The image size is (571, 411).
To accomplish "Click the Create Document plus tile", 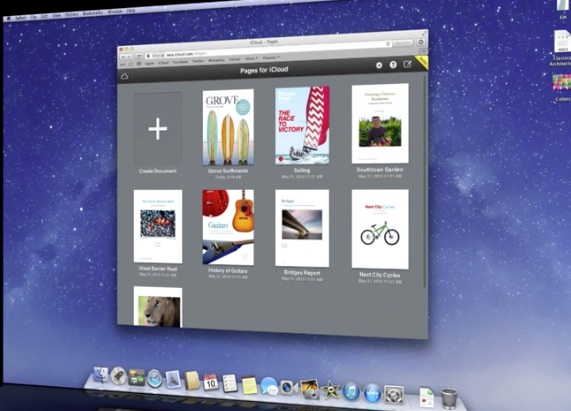I will pos(158,129).
